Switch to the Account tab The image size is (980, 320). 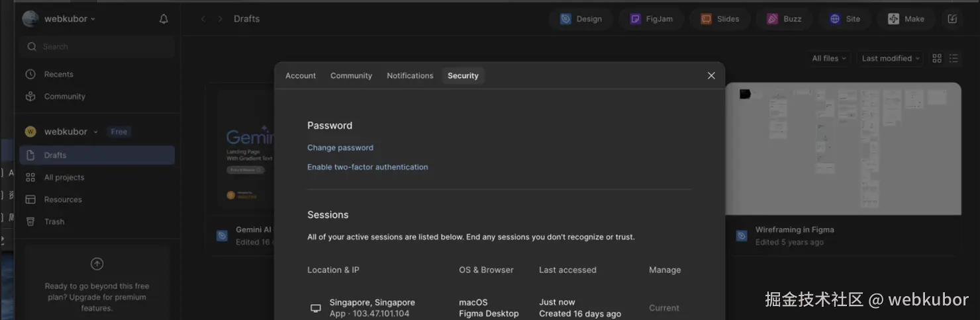click(301, 76)
